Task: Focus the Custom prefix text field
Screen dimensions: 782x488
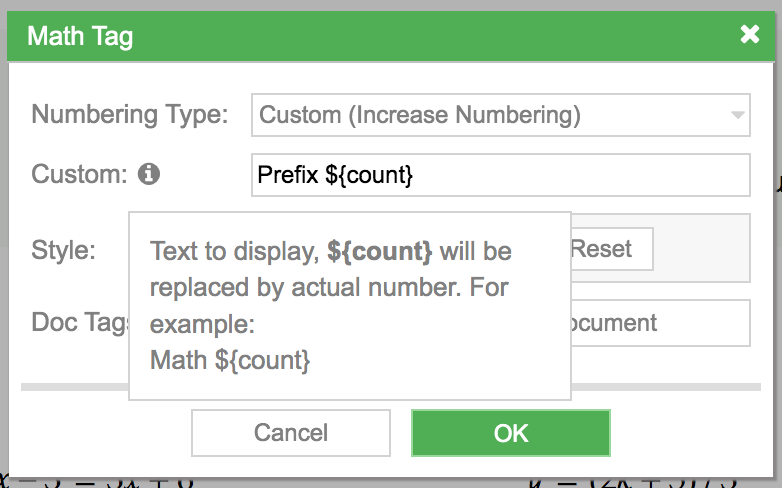Action: coord(500,175)
